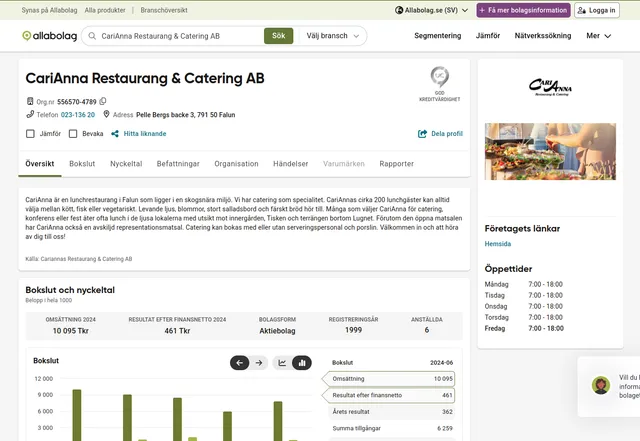Click the building icon beside Org.nr
640x441 pixels.
point(30,101)
